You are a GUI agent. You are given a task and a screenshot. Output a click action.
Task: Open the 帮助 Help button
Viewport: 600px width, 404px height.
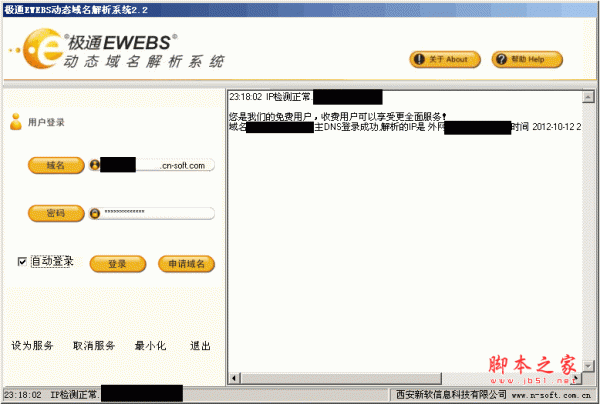coord(527,59)
